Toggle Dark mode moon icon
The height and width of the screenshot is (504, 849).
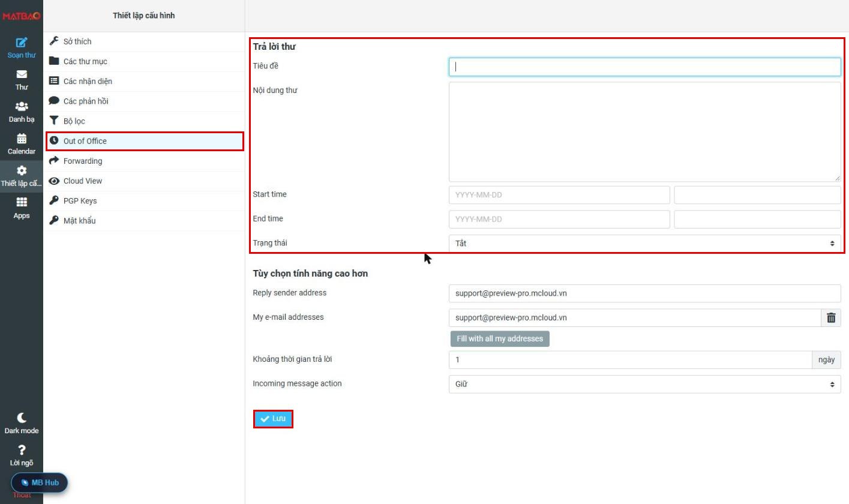pos(22,418)
